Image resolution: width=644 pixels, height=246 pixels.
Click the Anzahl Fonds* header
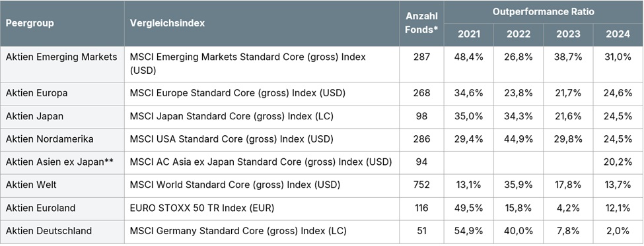pos(422,23)
